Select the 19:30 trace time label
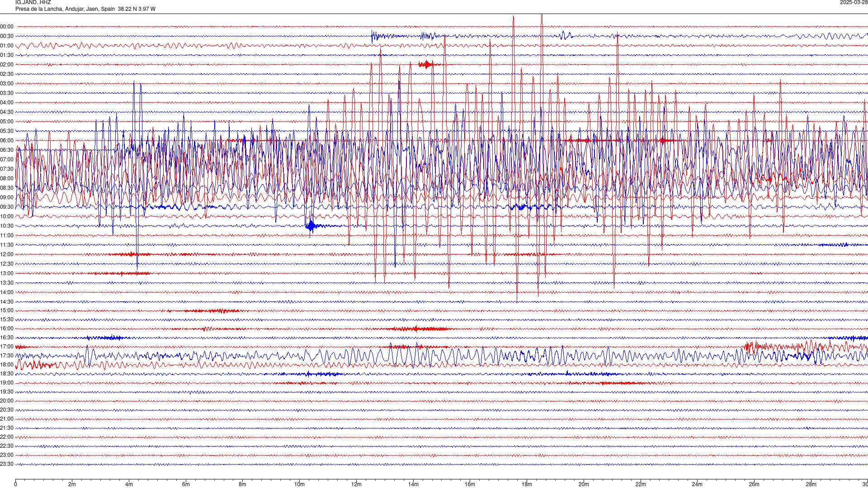868x488 pixels. [x=7, y=392]
